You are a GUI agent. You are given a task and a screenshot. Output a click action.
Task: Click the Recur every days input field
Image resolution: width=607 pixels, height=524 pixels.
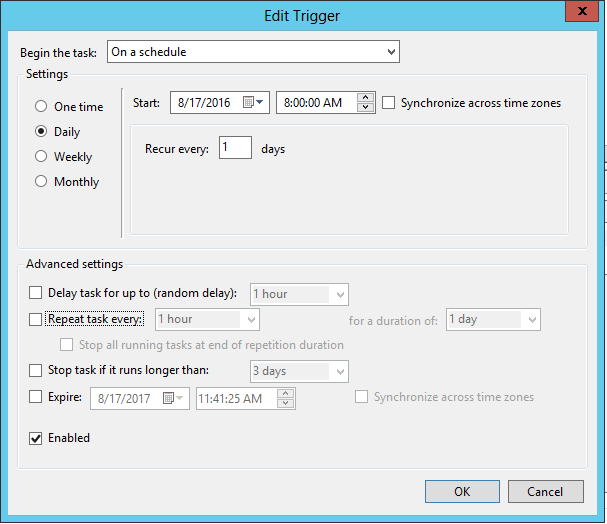[235, 147]
